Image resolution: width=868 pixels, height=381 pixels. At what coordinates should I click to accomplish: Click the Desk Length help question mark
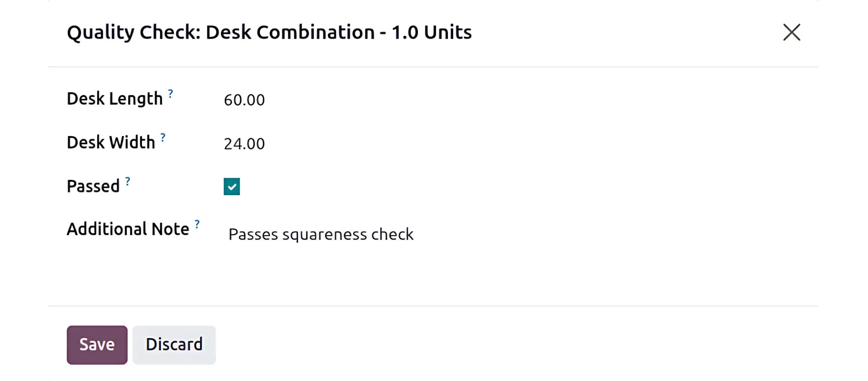tap(171, 93)
